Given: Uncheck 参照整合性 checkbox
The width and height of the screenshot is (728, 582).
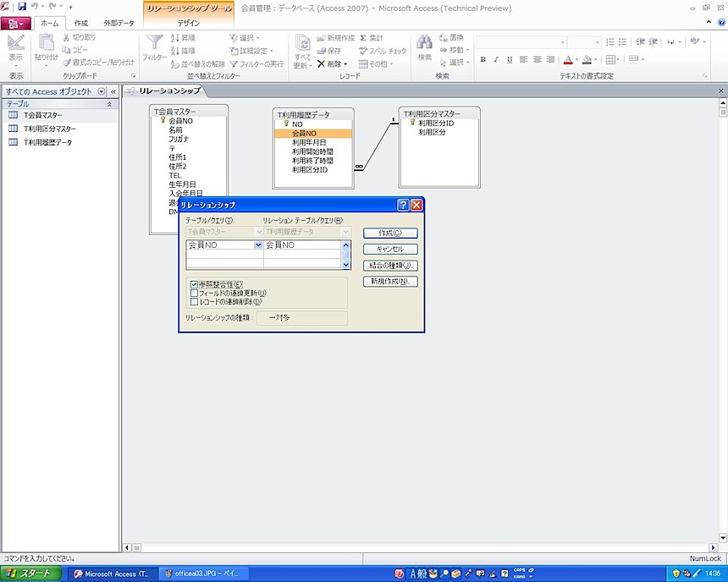Looking at the screenshot, I should [194, 284].
